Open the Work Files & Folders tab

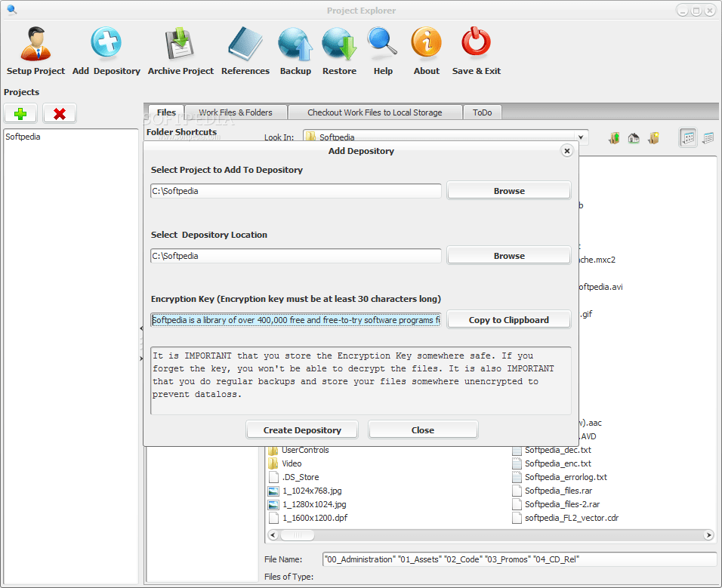(236, 112)
